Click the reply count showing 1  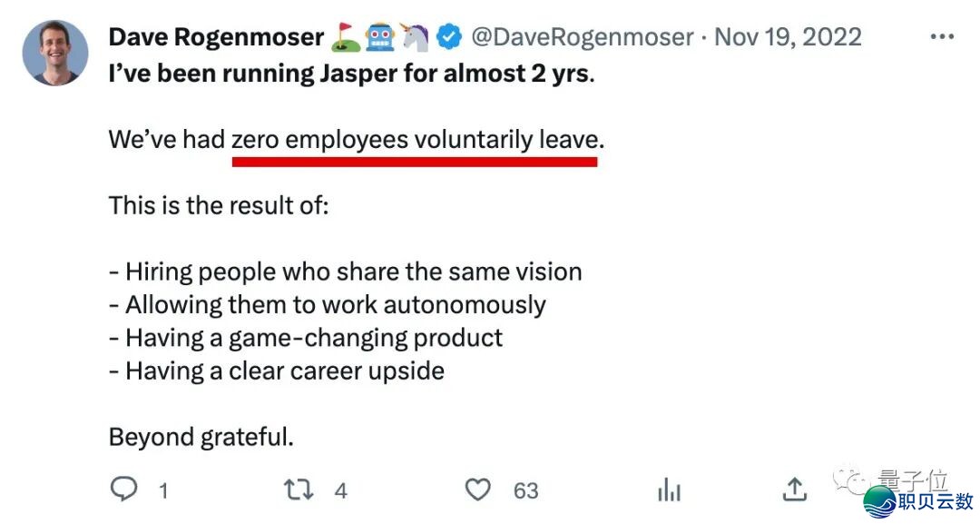pos(163,491)
